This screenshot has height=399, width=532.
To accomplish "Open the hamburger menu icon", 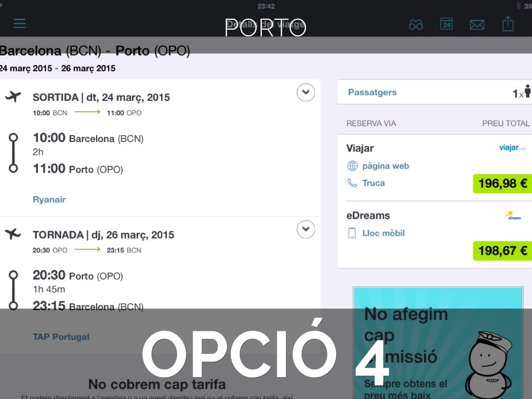I will click(20, 23).
